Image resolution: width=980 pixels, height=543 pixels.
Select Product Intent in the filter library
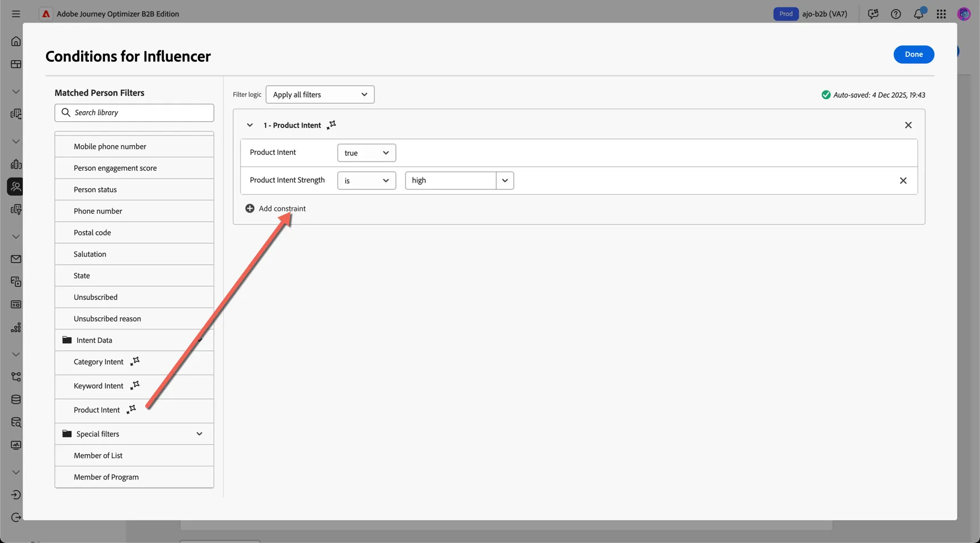click(x=134, y=410)
